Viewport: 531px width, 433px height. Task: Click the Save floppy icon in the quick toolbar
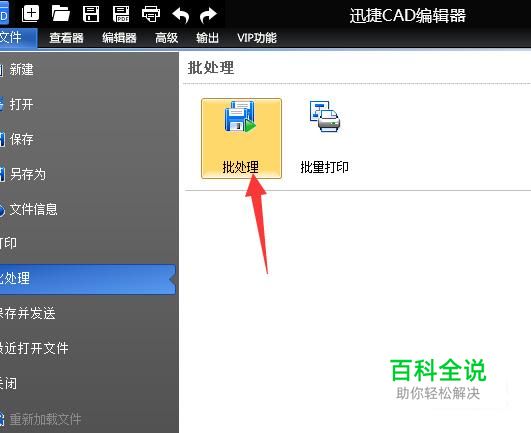(x=91, y=14)
